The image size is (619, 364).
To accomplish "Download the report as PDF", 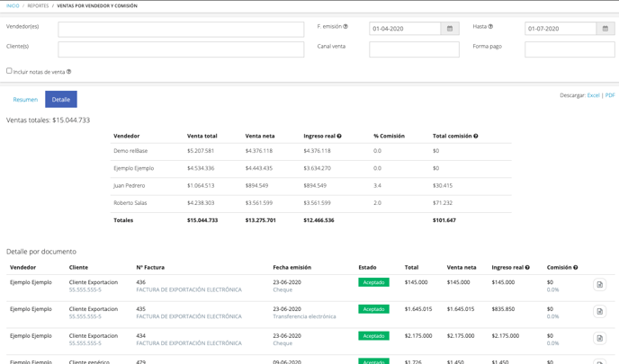I will tap(610, 95).
